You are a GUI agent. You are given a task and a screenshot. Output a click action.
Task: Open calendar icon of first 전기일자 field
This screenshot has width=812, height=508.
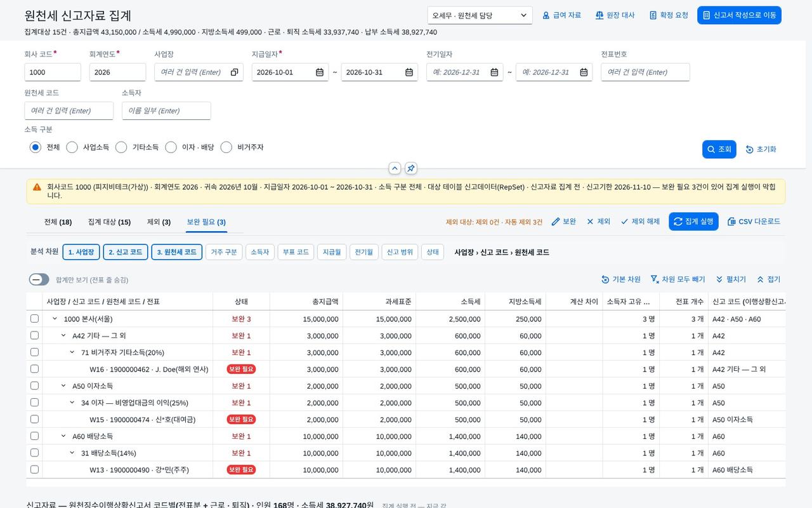click(x=494, y=72)
